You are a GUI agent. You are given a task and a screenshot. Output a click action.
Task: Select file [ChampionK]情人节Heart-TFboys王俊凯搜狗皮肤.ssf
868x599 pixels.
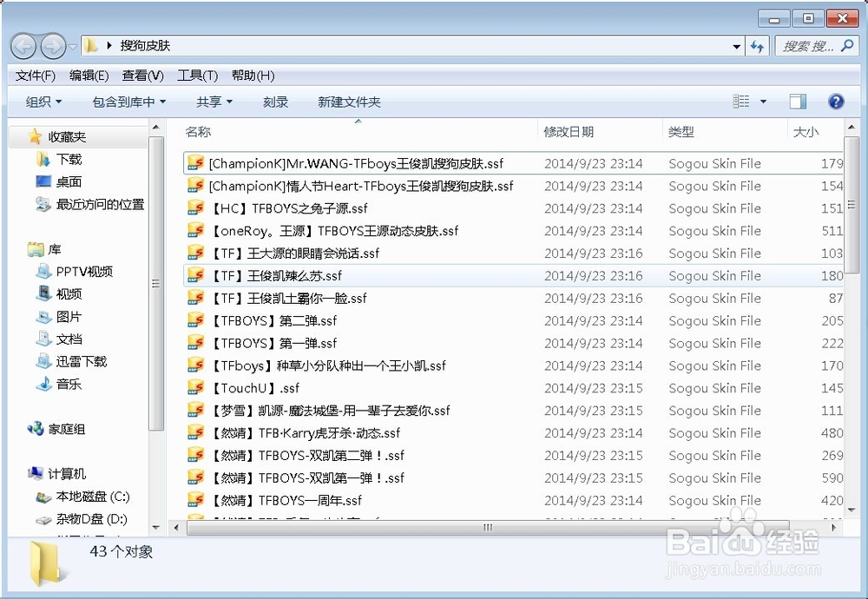click(361, 186)
